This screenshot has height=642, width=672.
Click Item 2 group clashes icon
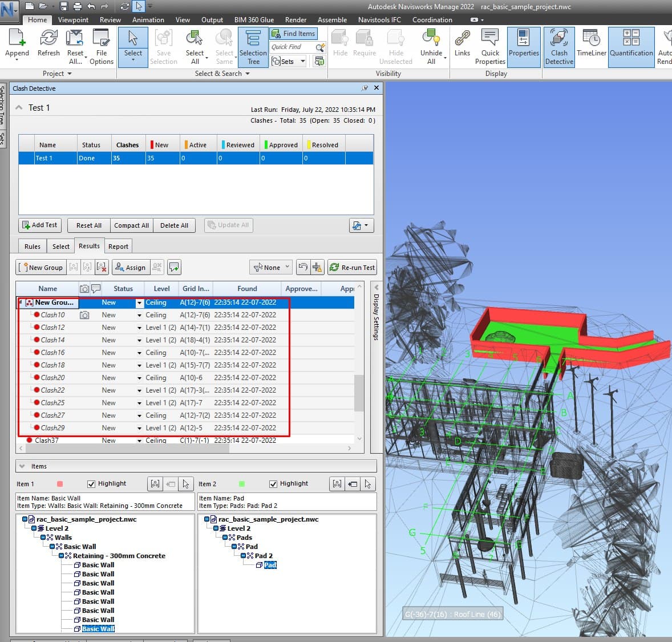337,484
